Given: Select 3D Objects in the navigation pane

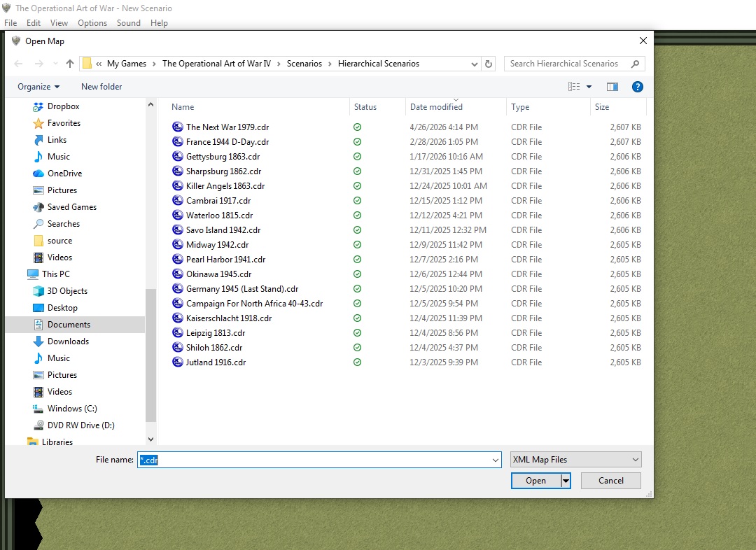Looking at the screenshot, I should (x=67, y=291).
